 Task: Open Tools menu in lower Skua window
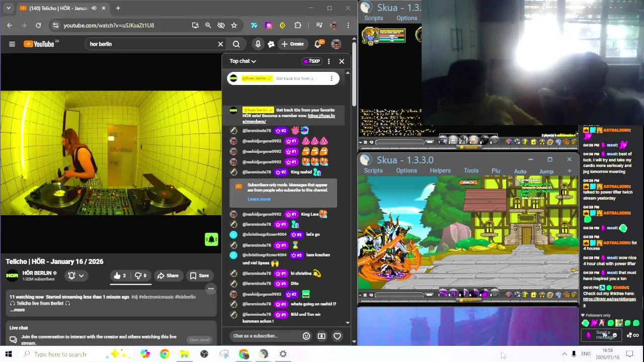pos(471,171)
